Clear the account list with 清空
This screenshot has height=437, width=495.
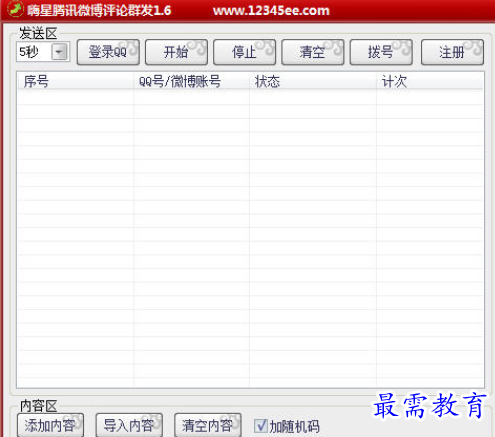tap(313, 52)
